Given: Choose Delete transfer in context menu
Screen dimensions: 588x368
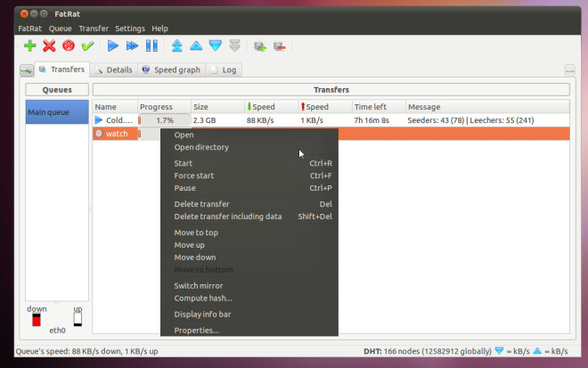Looking at the screenshot, I should pos(249,204).
